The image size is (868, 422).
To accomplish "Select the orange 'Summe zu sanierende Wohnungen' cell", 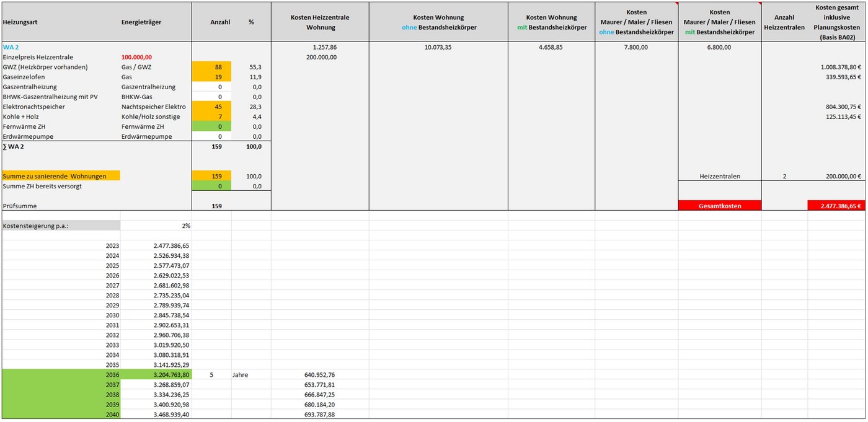I will (60, 176).
